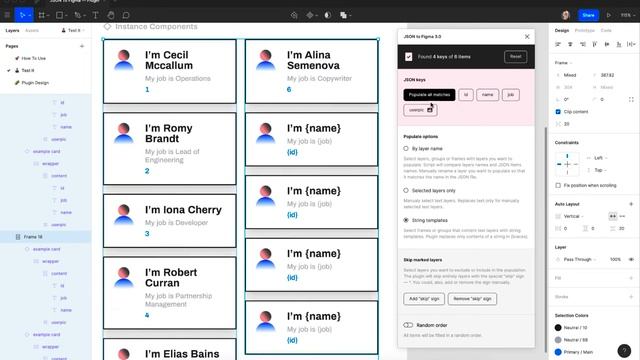Toggle the Clip content checkbox
Viewport: 640px width, 360px height.
558,112
